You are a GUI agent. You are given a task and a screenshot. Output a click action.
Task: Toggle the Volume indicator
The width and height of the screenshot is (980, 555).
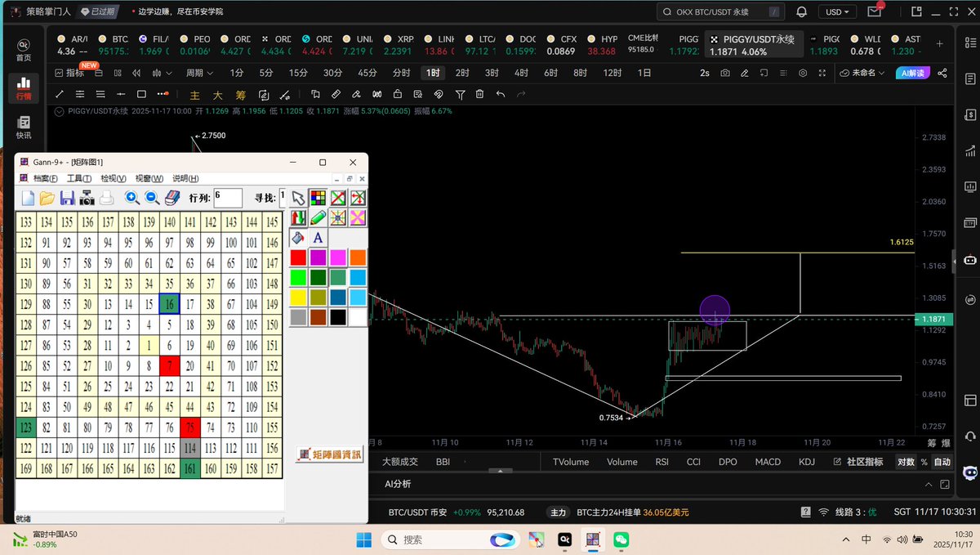(x=621, y=462)
